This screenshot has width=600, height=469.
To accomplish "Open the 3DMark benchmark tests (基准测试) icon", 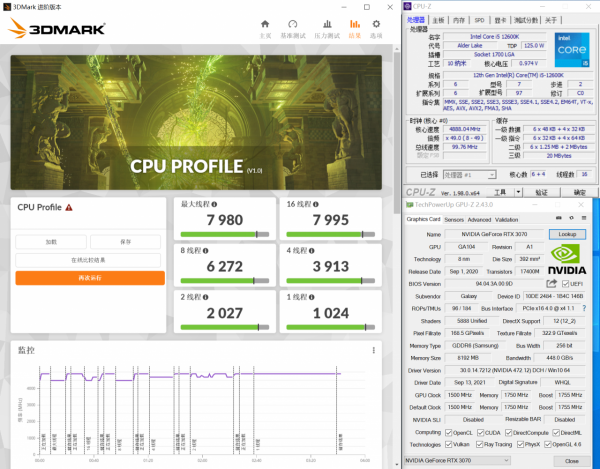I will [x=293, y=24].
